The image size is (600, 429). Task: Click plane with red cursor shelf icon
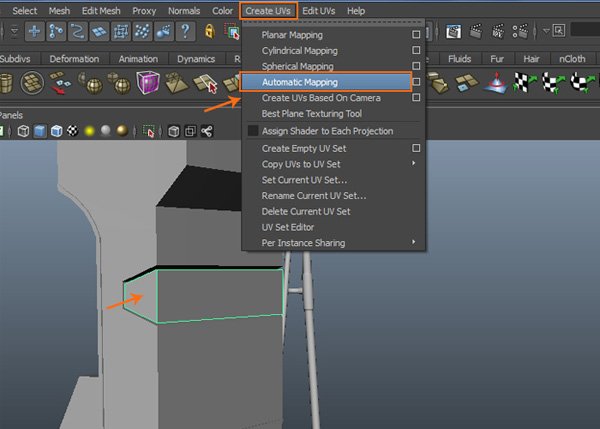click(205, 83)
